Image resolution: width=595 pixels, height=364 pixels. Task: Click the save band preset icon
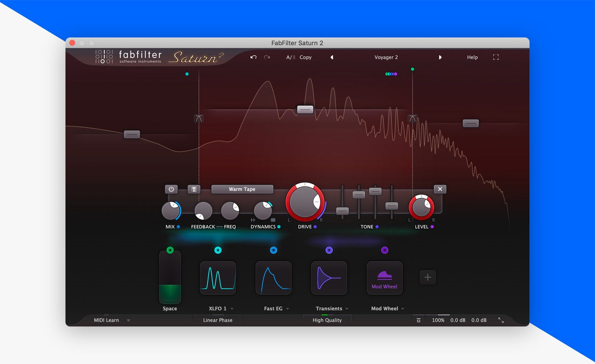(x=194, y=189)
